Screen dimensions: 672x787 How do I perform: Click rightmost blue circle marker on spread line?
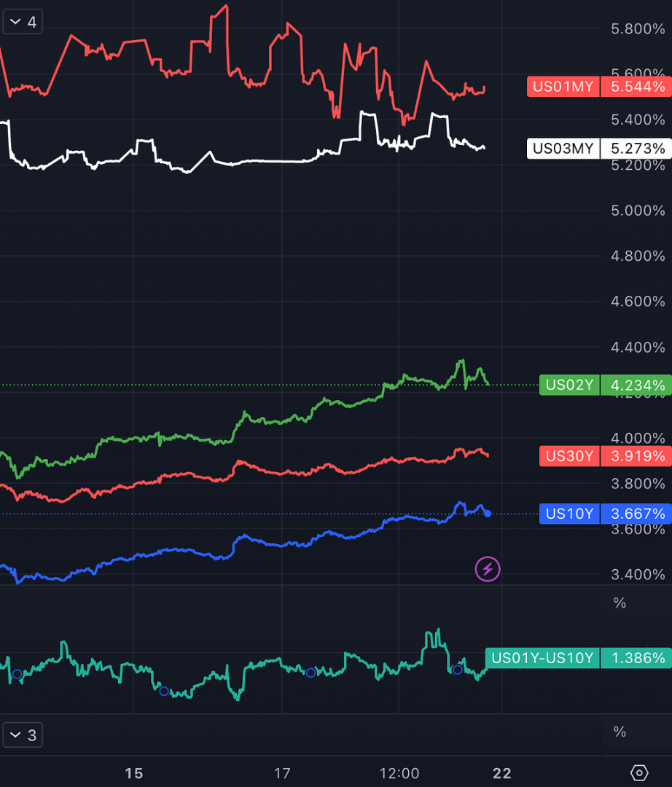tap(457, 669)
